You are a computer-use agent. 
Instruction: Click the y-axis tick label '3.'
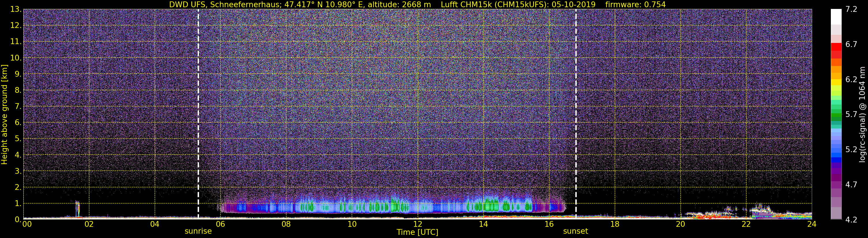18,171
